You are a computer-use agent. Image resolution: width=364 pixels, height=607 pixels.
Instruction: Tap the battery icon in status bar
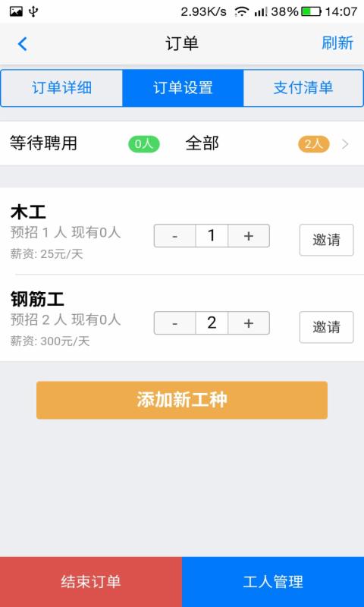tap(311, 11)
